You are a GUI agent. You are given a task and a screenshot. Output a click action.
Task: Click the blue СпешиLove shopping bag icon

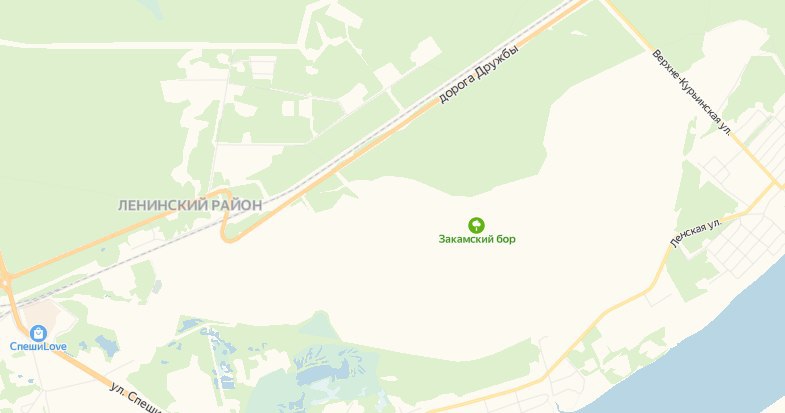(38, 333)
